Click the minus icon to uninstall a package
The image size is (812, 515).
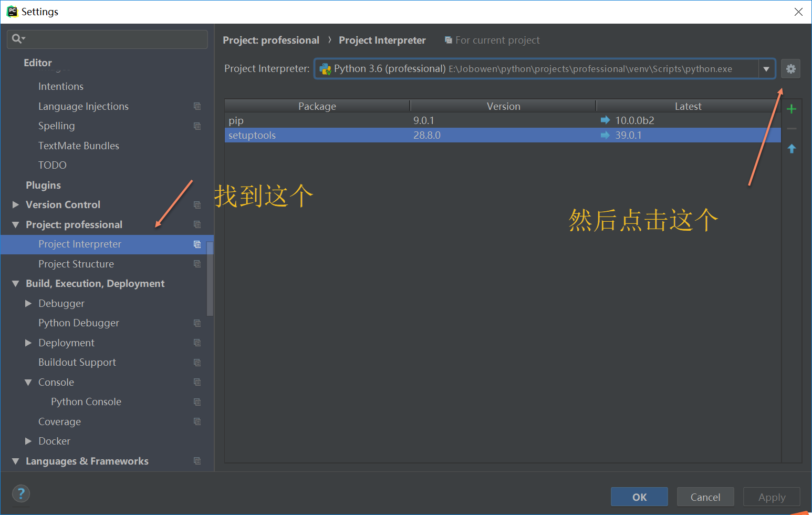tap(792, 129)
